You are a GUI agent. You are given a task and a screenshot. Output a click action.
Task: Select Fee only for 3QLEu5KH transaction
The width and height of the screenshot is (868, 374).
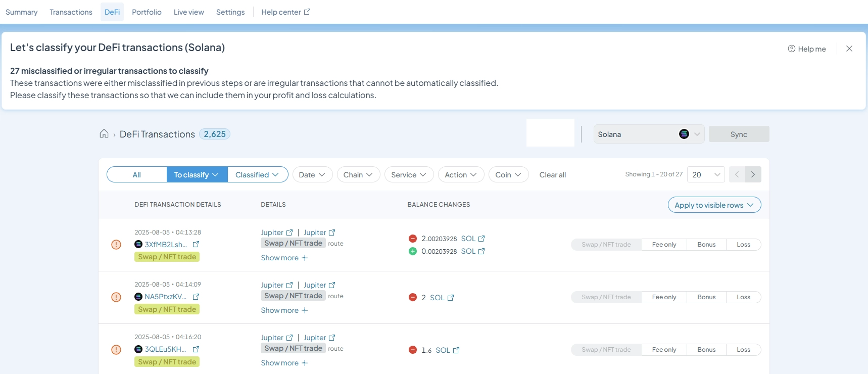pos(664,350)
